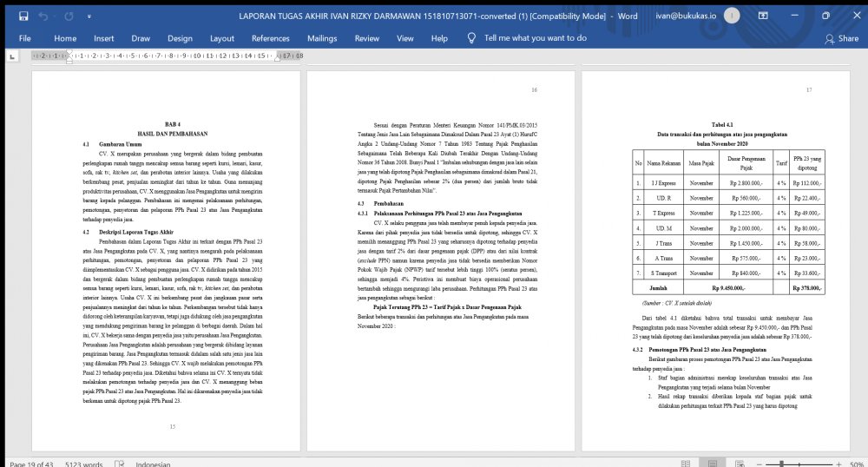Open the Help ribbon tab
This screenshot has height=467, width=868.
pos(439,38)
